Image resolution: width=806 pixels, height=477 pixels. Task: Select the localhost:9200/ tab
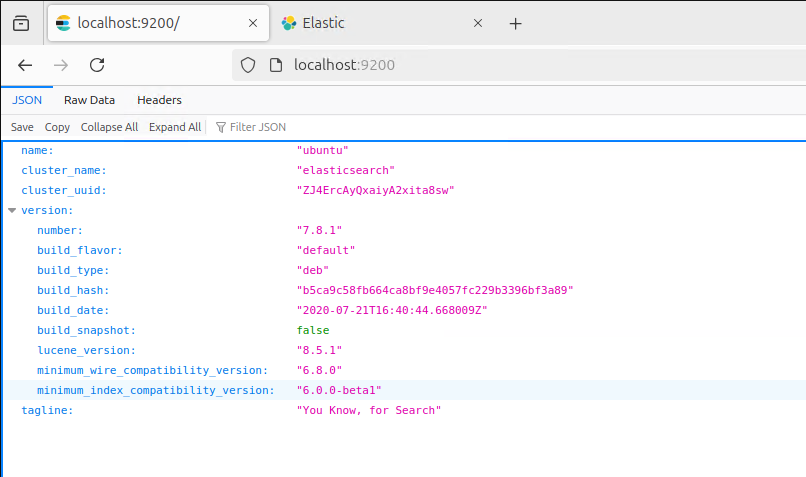tap(158, 23)
